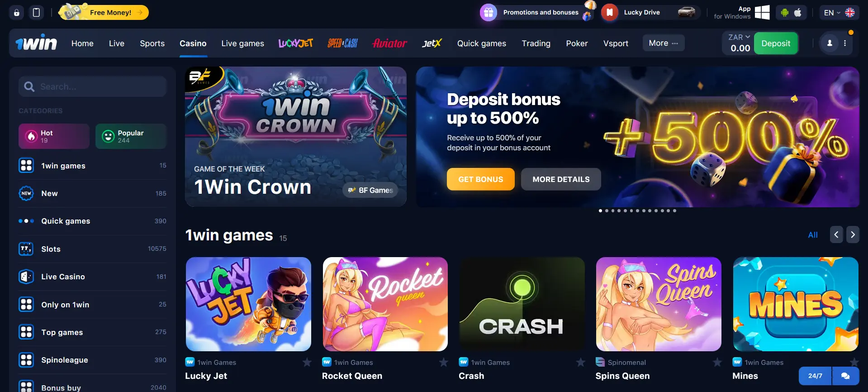The image size is (868, 392).
Task: Open the Aviator logo link
Action: click(x=389, y=43)
